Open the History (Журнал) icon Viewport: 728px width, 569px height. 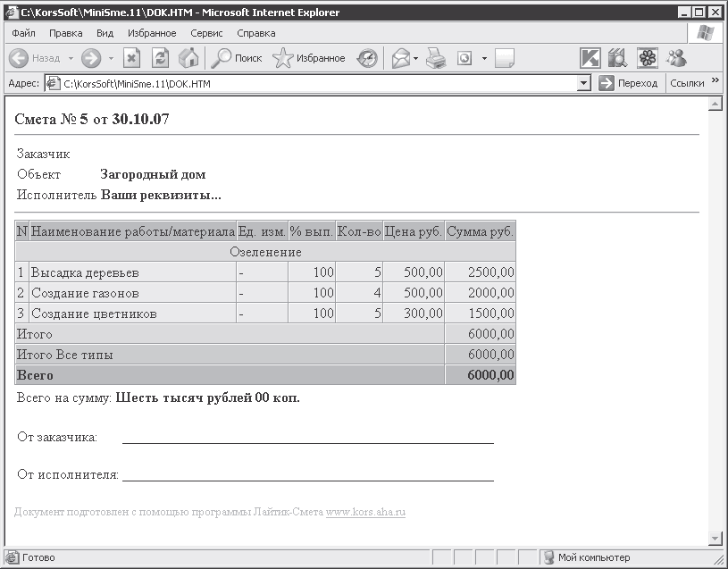click(x=367, y=58)
